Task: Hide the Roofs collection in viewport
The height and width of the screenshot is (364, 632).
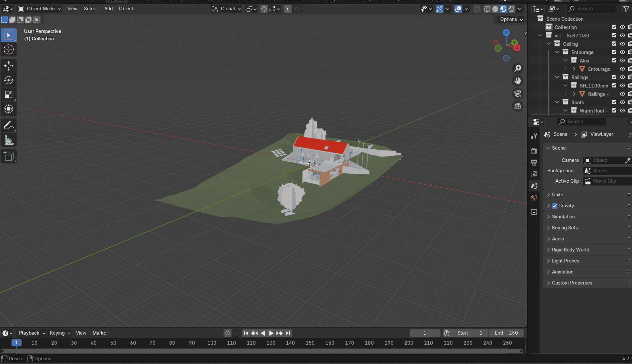Action: coord(622,102)
